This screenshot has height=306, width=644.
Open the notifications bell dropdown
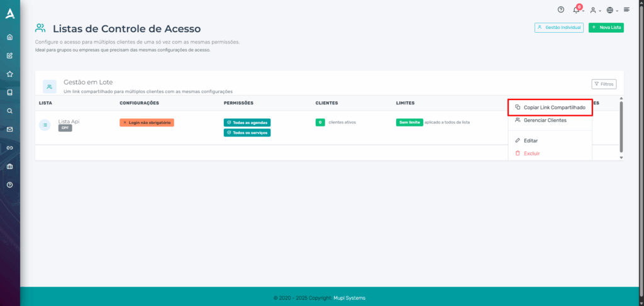(577, 10)
